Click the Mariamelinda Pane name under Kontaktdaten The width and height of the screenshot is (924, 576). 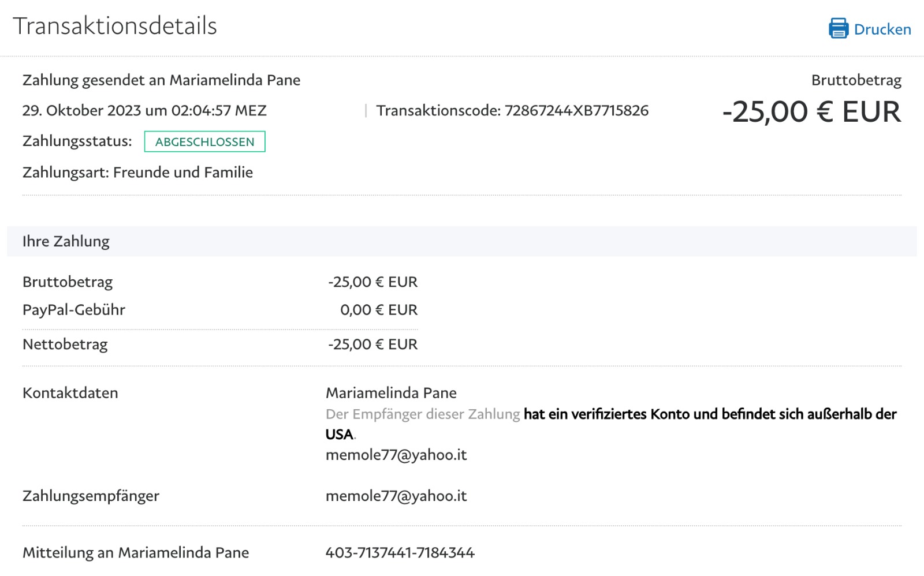point(391,393)
